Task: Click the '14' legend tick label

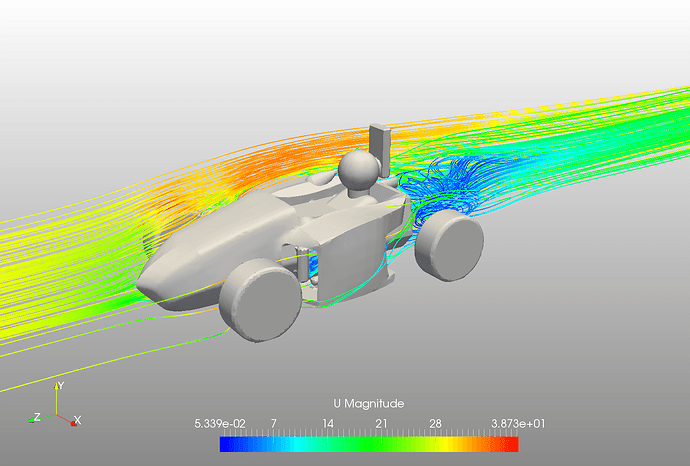Action: [328, 424]
